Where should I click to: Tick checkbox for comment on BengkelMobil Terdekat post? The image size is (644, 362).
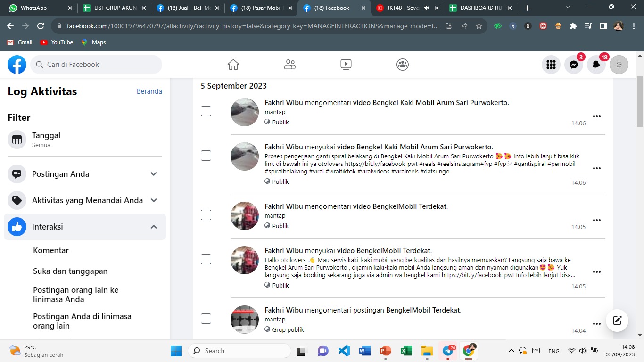pos(206,319)
